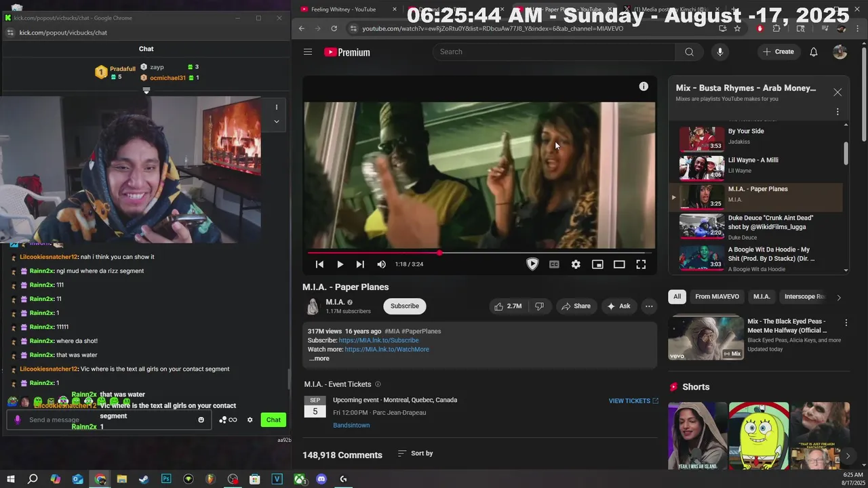Reload the YouTube page
Screen dimensions: 868x488
(x=334, y=28)
